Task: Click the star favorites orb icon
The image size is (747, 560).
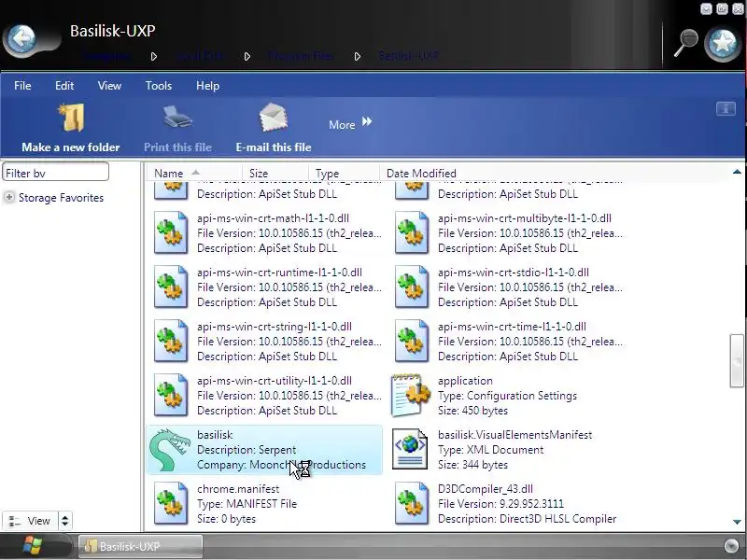Action: point(723,44)
